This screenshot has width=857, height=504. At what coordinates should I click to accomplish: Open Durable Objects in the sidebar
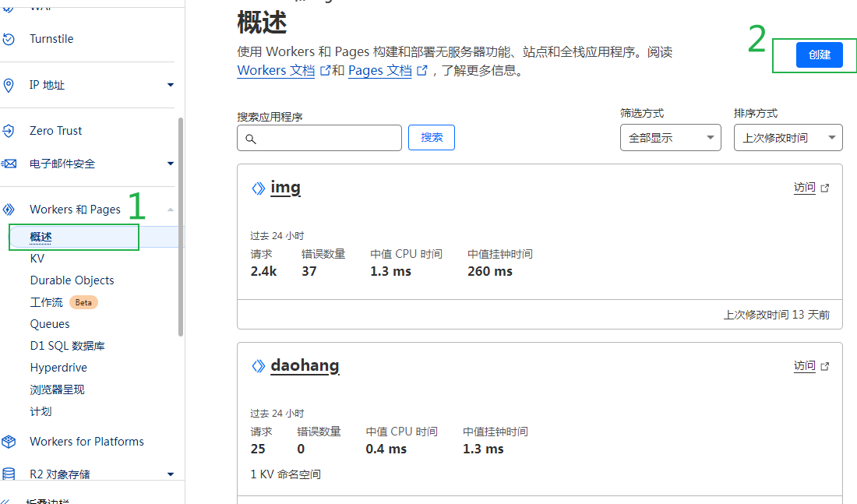(72, 280)
